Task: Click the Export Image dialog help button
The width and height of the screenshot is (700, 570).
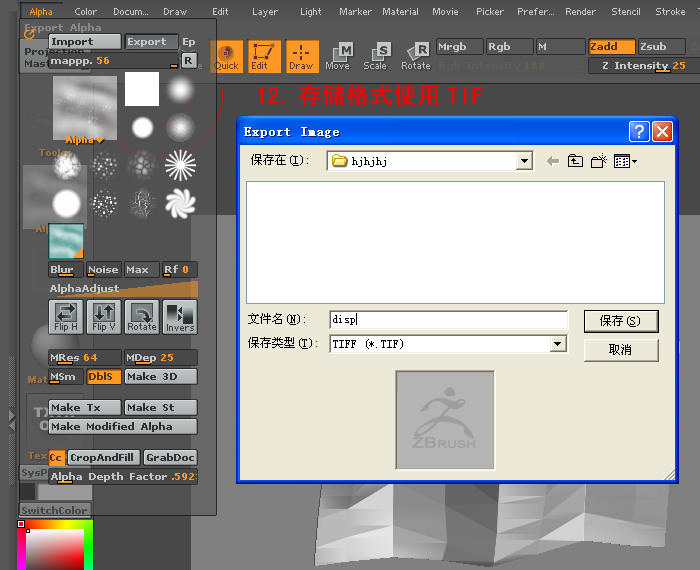Action: pyautogui.click(x=639, y=132)
